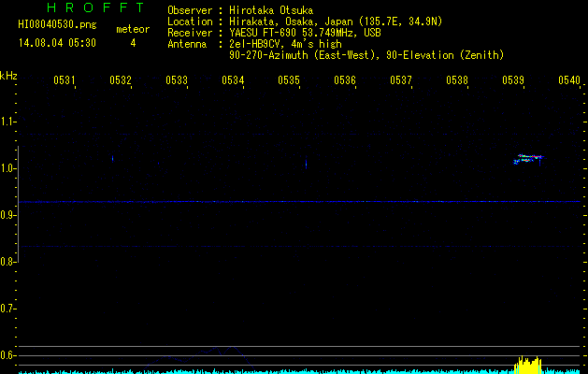Click the meteor count label
The height and width of the screenshot is (374, 588).
click(133, 29)
